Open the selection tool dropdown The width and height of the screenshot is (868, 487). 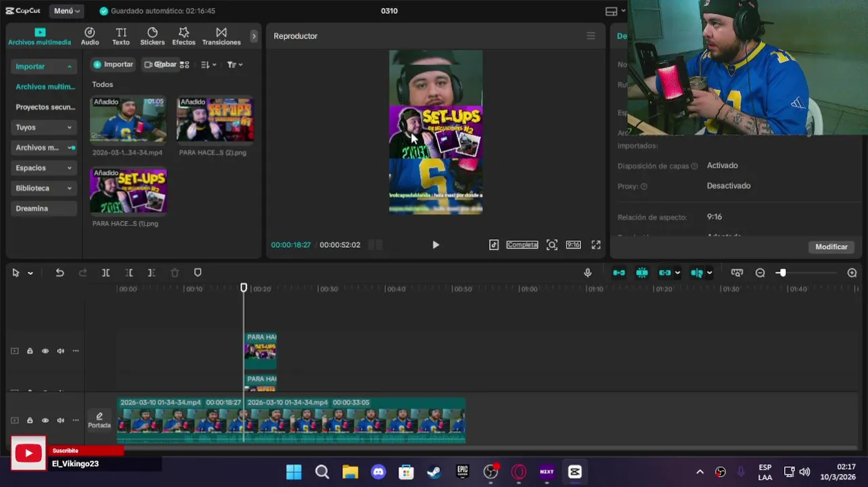pyautogui.click(x=30, y=273)
